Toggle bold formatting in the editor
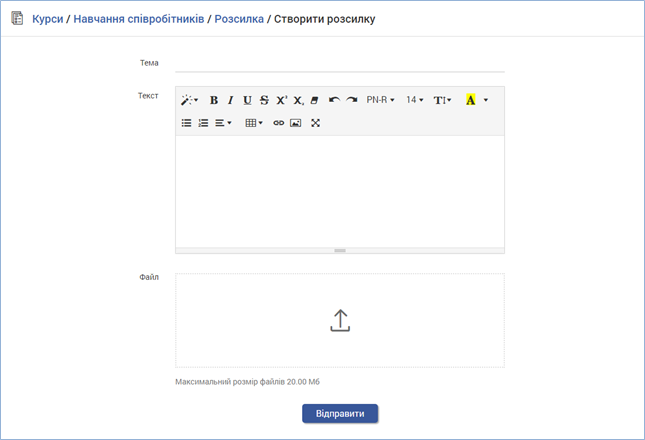 [x=214, y=100]
